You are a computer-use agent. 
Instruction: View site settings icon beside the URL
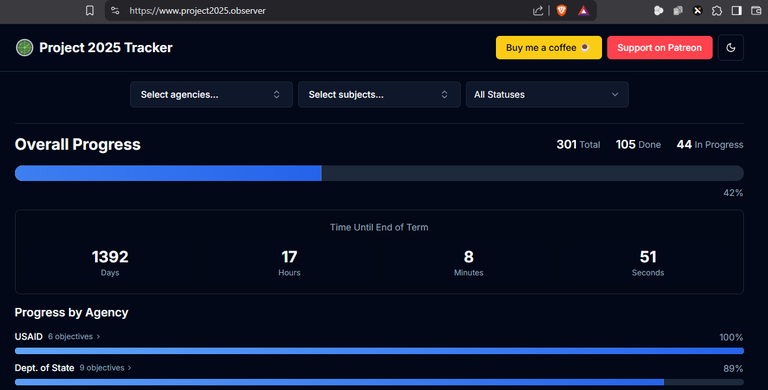(x=115, y=10)
